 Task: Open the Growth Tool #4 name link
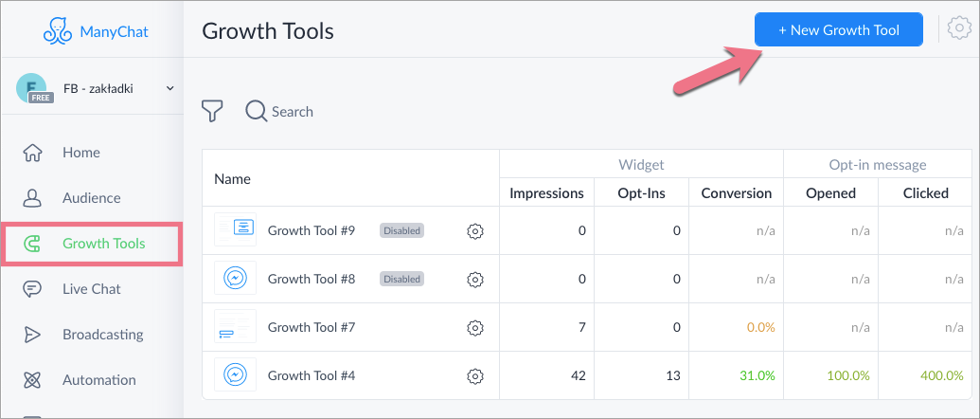pyautogui.click(x=311, y=376)
